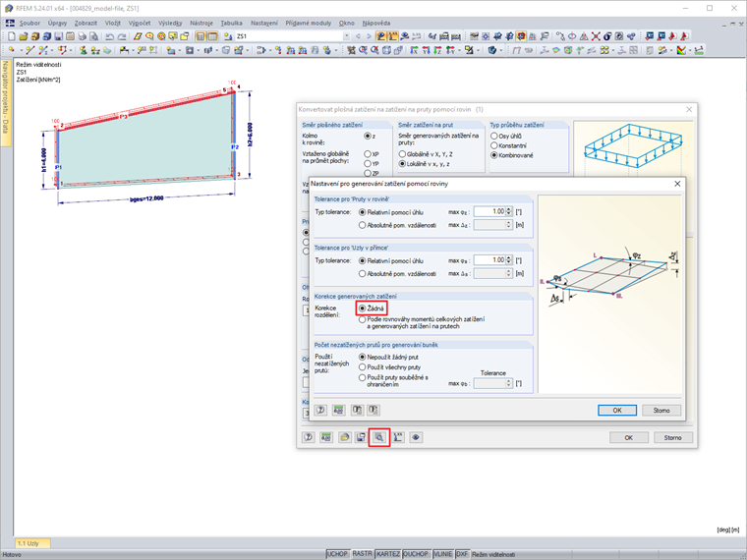Expand the color scale icon's dropdown arrow
Viewport: 747px width, 560px height.
coord(690,50)
